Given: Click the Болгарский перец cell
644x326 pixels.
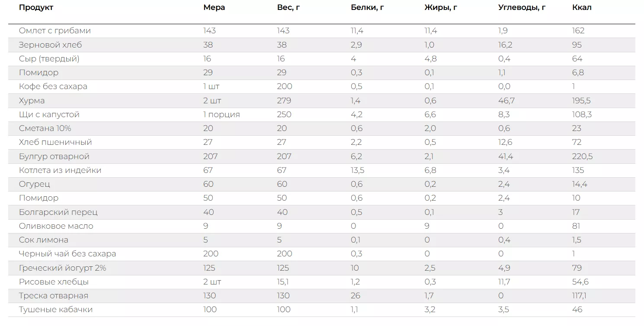Looking at the screenshot, I should click(58, 212).
